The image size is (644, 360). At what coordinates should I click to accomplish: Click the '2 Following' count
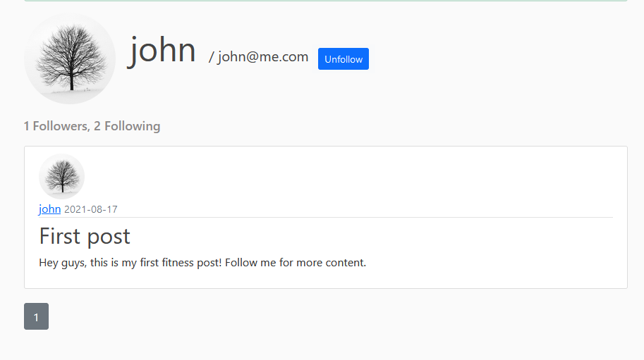pyautogui.click(x=127, y=126)
